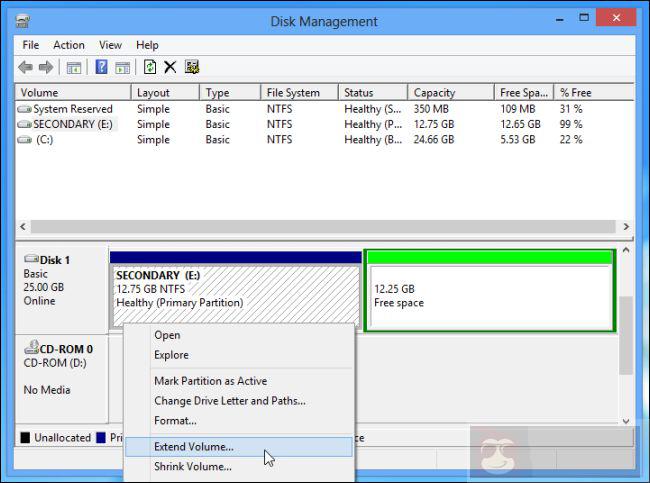Viewport: 650px width, 483px height.
Task: Click the blue Help question mark icon
Action: [x=101, y=67]
